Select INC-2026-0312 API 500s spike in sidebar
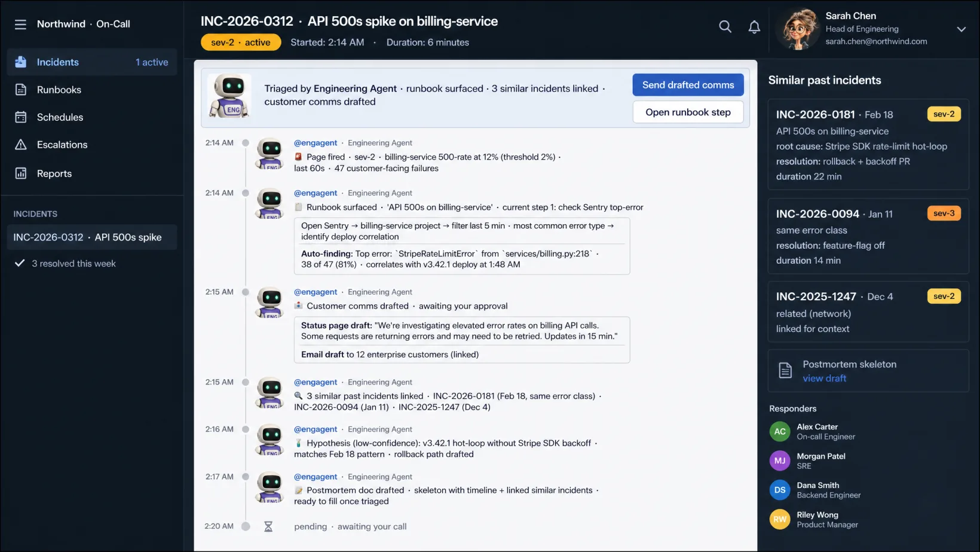Screen dimensions: 980x552 coord(92,237)
